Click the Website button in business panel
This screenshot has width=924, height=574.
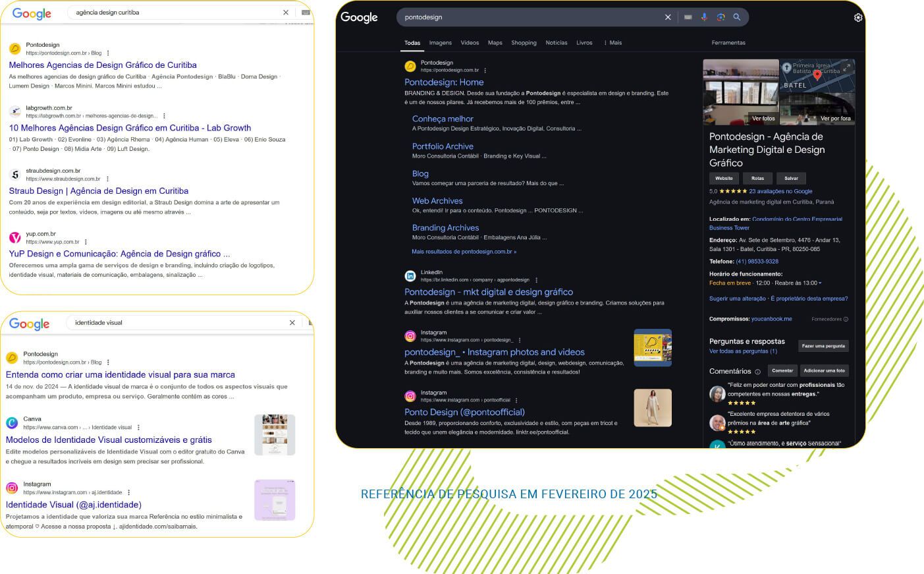(724, 179)
